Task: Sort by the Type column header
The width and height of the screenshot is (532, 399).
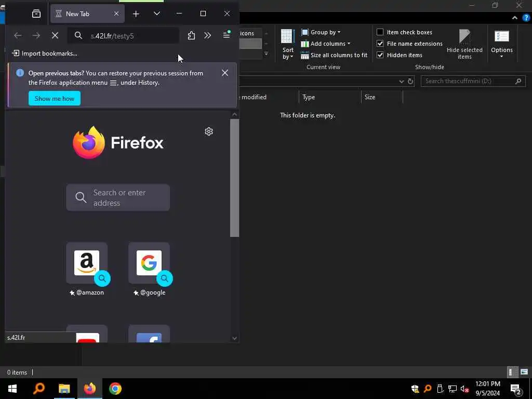Action: [x=330, y=97]
